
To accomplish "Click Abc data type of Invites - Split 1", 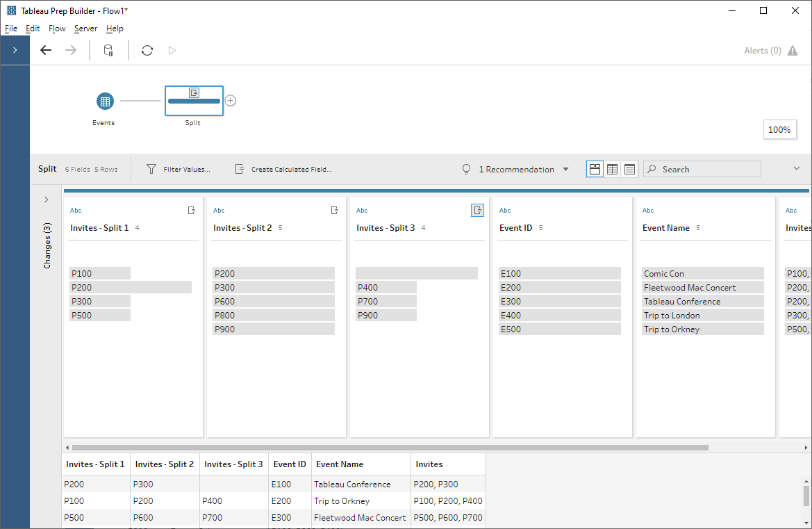I will (76, 211).
